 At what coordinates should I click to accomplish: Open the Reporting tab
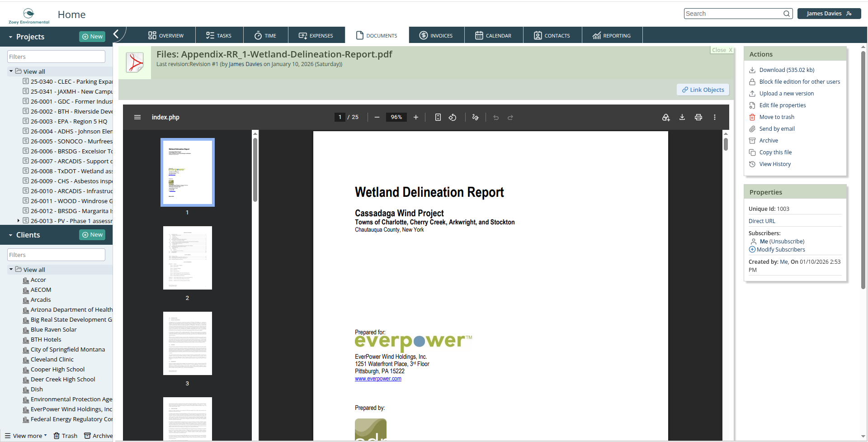[x=612, y=35]
